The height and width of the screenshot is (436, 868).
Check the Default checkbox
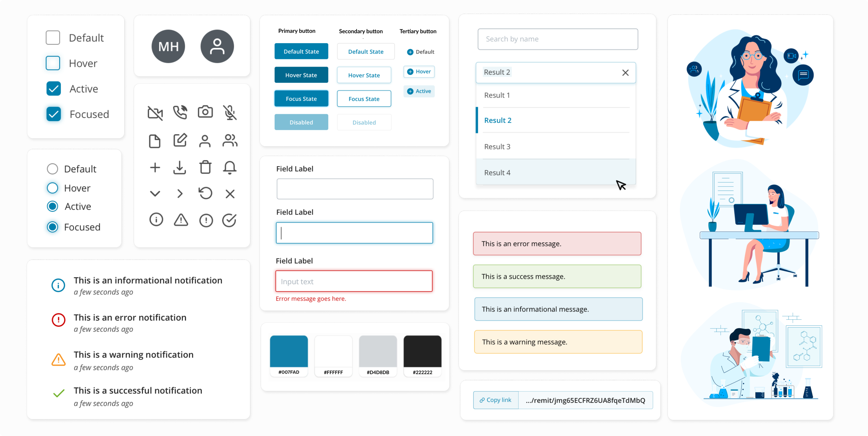pyautogui.click(x=53, y=38)
